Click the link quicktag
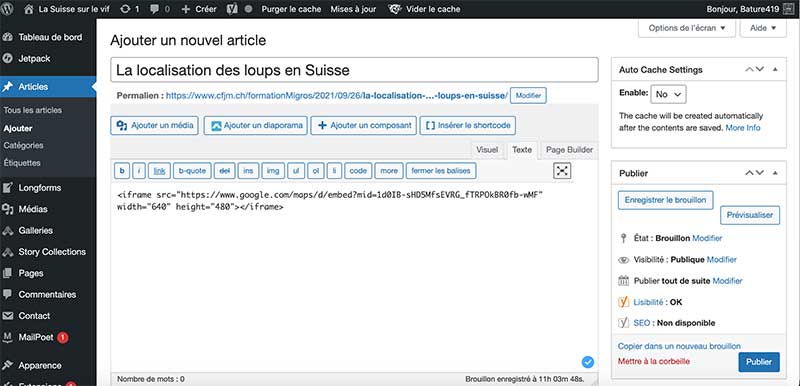Image resolution: width=800 pixels, height=386 pixels. 159,171
